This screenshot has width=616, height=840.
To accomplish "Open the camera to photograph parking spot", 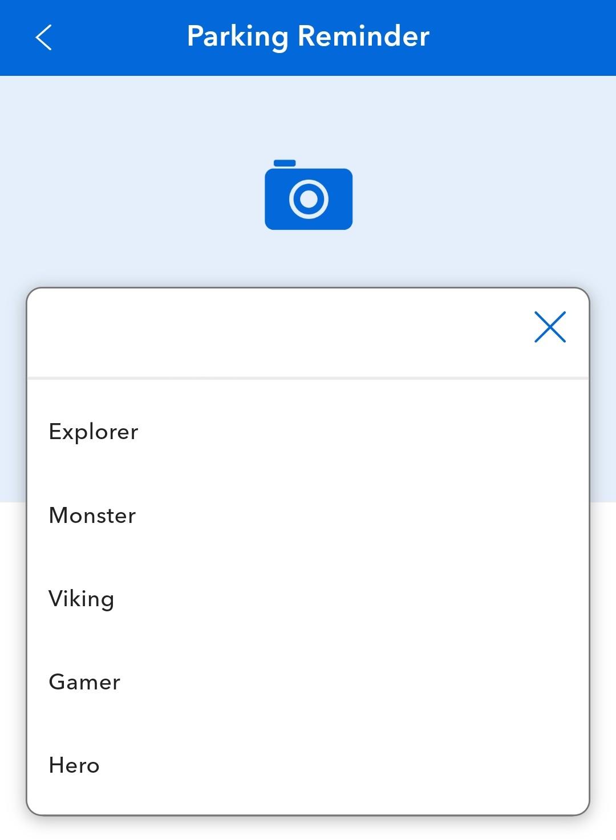I will pyautogui.click(x=309, y=195).
